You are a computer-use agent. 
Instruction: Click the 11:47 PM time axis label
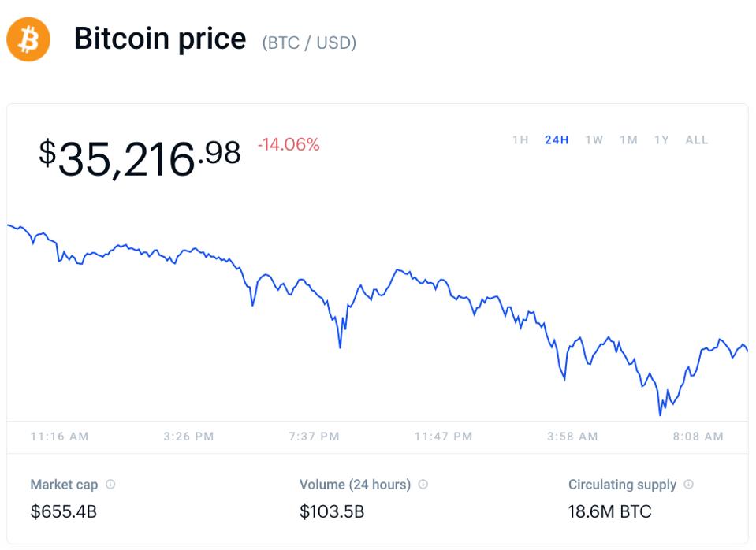pyautogui.click(x=444, y=437)
